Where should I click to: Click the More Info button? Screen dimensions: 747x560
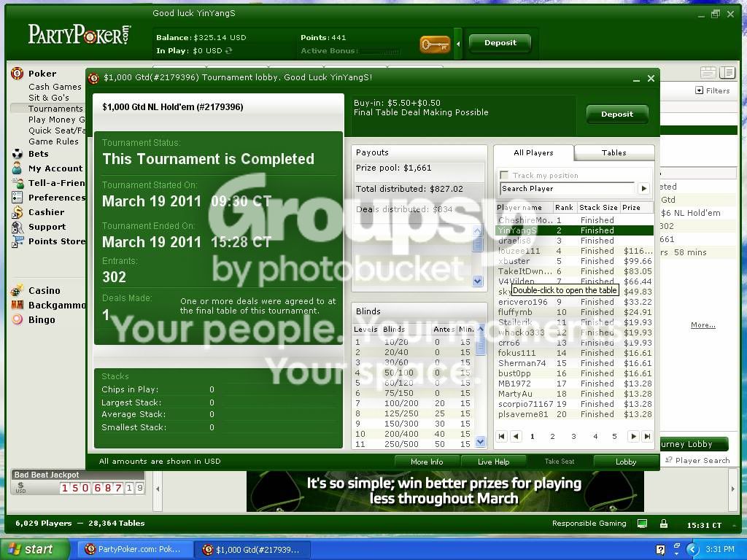pyautogui.click(x=427, y=462)
